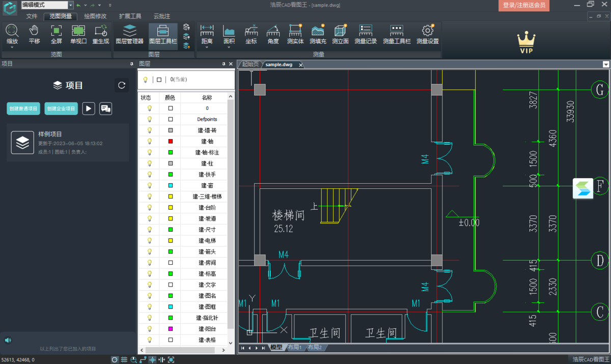The height and width of the screenshot is (364, 611).
Task: Open the 测量记录 measurement records
Action: click(366, 35)
